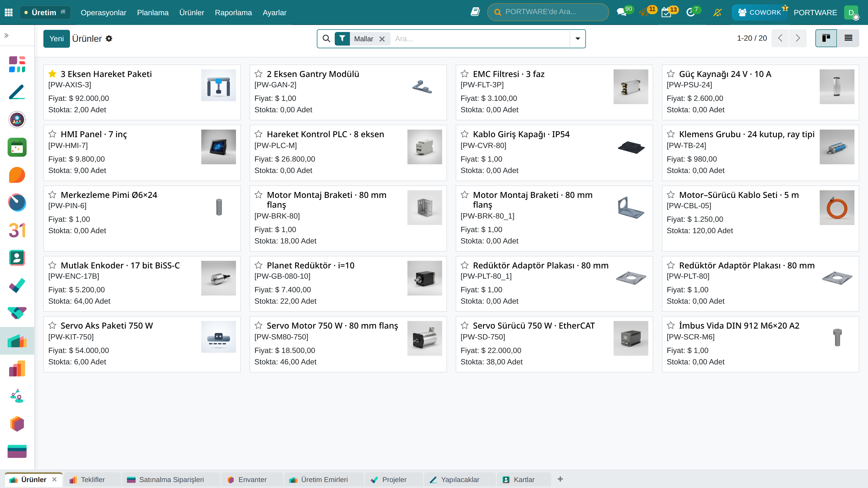Switch to kanban view
The image size is (868, 488).
click(x=826, y=38)
